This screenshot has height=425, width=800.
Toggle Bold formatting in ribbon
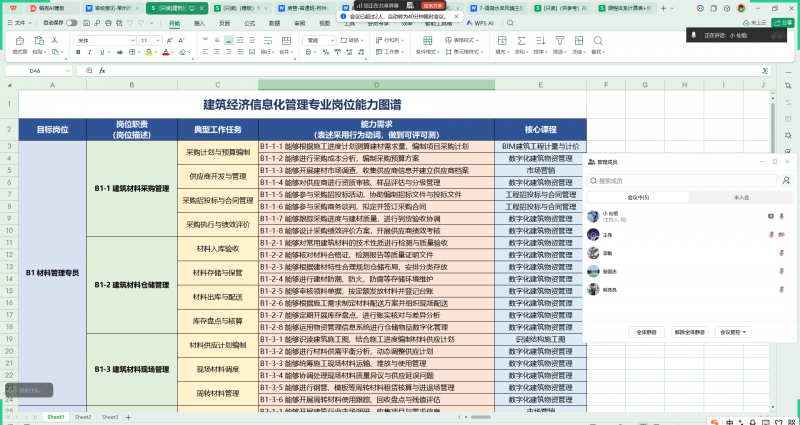click(78, 52)
